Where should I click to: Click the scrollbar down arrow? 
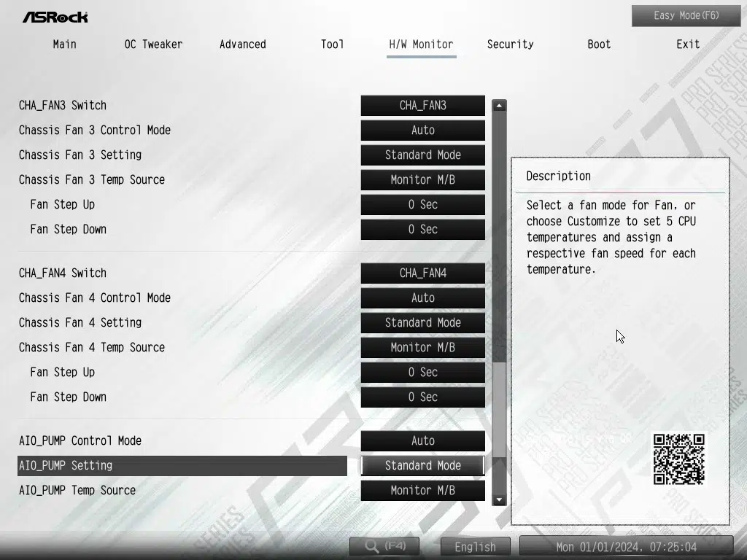[499, 499]
